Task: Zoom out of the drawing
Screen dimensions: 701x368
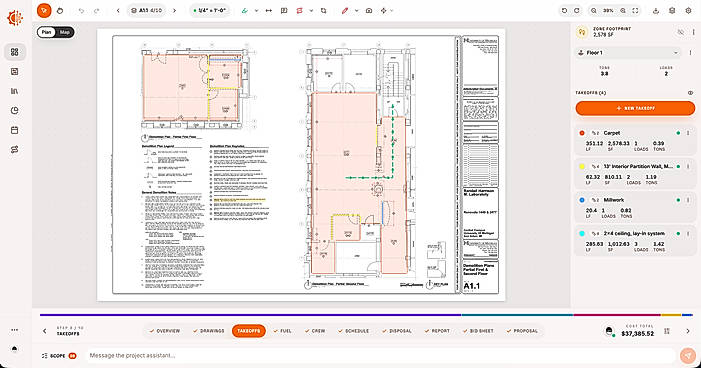Action: click(594, 10)
